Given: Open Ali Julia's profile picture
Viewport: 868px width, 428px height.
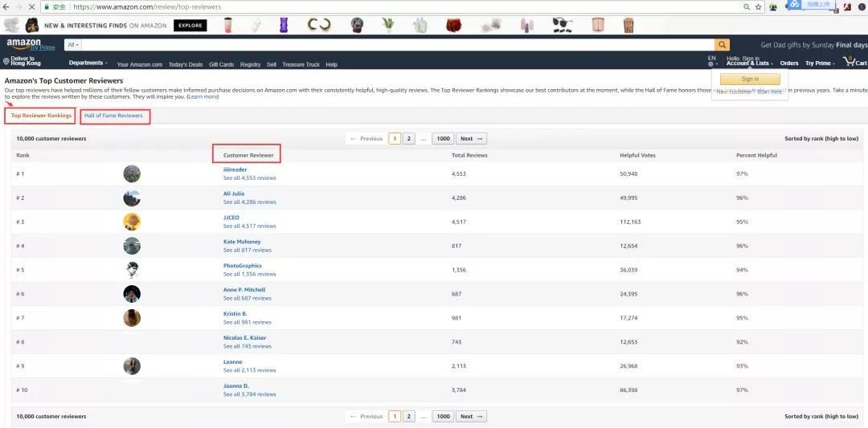Looking at the screenshot, I should tap(132, 198).
